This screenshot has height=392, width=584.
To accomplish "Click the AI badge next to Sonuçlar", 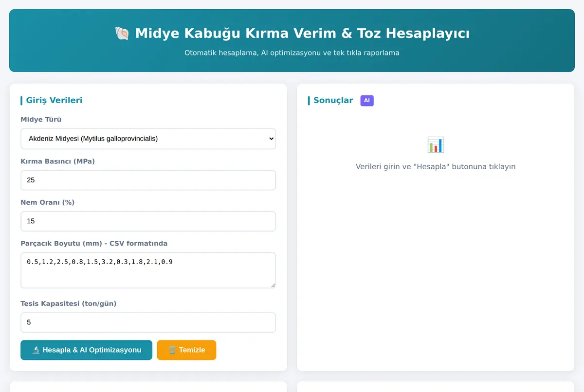I will [x=367, y=101].
